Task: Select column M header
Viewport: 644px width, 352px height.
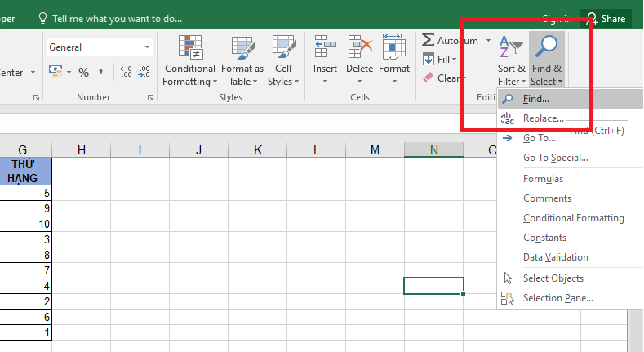Action: click(x=375, y=150)
